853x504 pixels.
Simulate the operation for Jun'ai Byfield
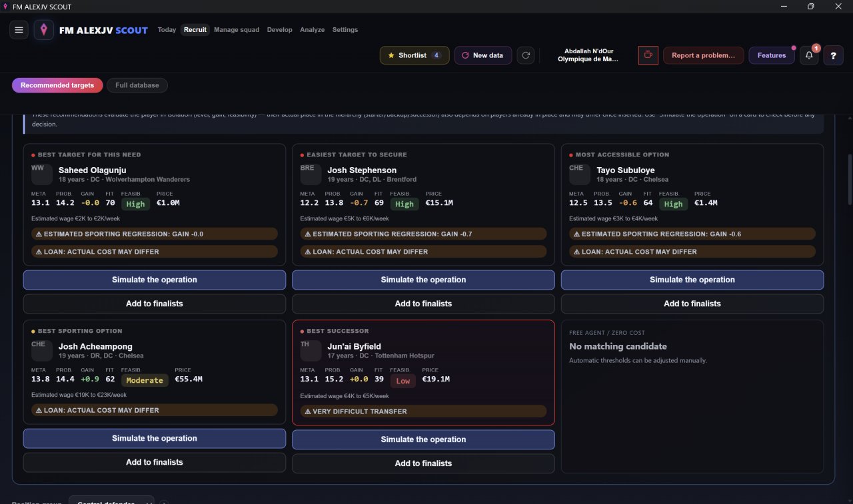click(x=423, y=439)
